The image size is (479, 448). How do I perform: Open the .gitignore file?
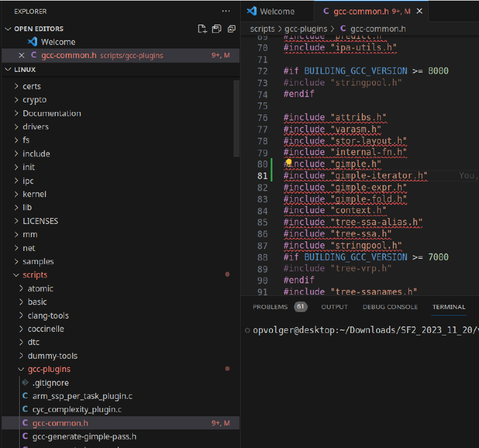point(50,383)
